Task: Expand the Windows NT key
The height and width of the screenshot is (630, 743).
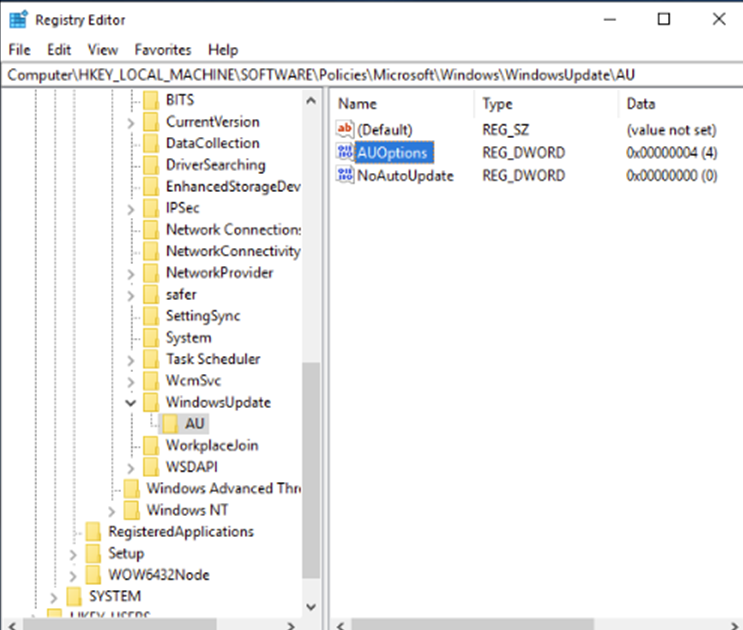Action: point(111,511)
